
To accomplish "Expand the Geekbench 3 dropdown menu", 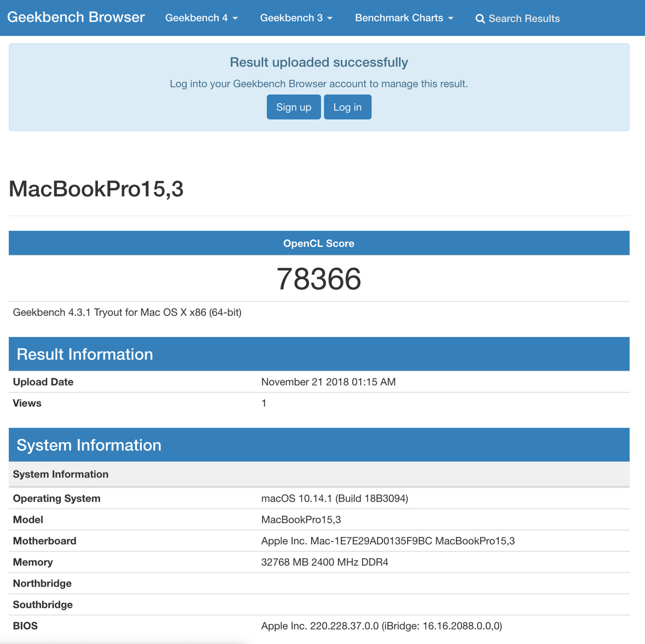I will pos(296,18).
